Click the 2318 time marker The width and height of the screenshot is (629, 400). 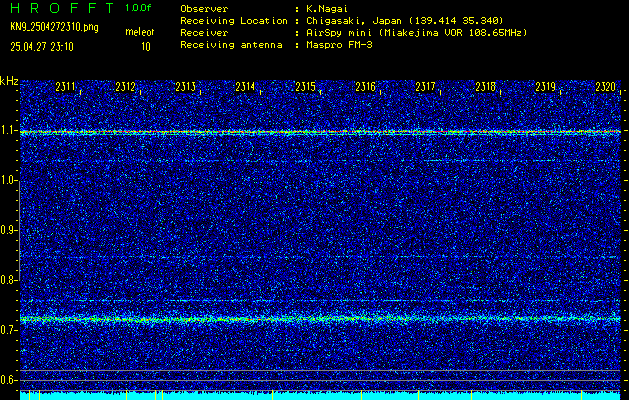pos(485,87)
